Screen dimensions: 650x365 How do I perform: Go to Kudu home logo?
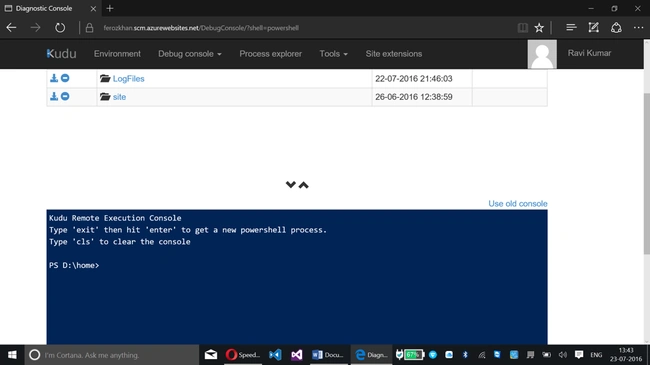pos(61,54)
